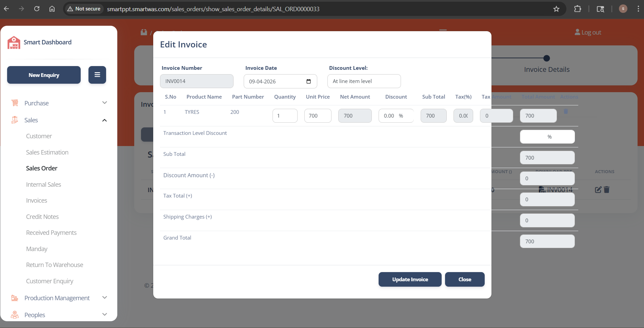Click the breadcrumb home icon

point(144,32)
